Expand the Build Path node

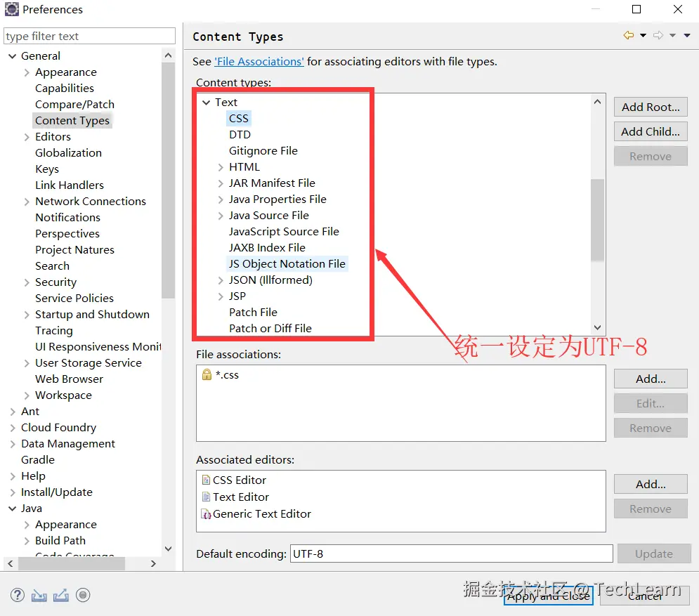[x=27, y=541]
